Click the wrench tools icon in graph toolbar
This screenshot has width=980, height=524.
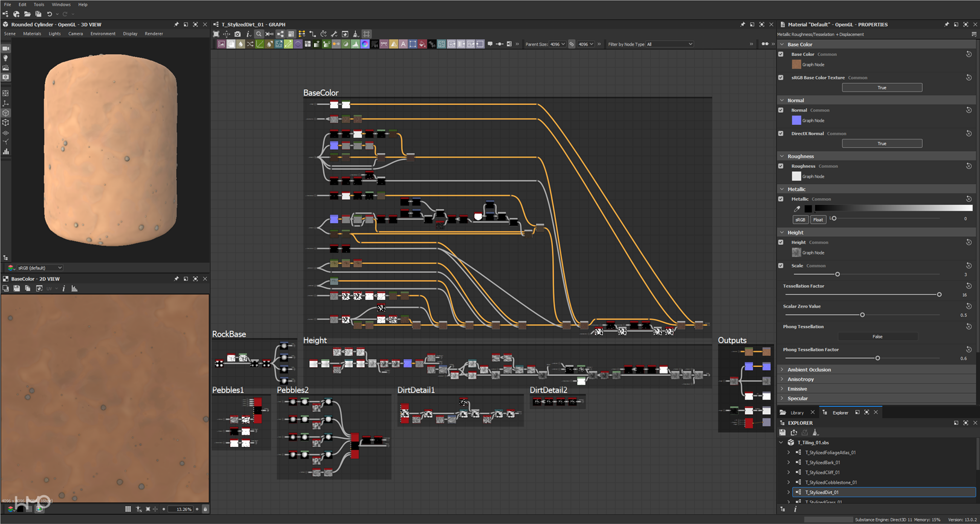pos(334,34)
